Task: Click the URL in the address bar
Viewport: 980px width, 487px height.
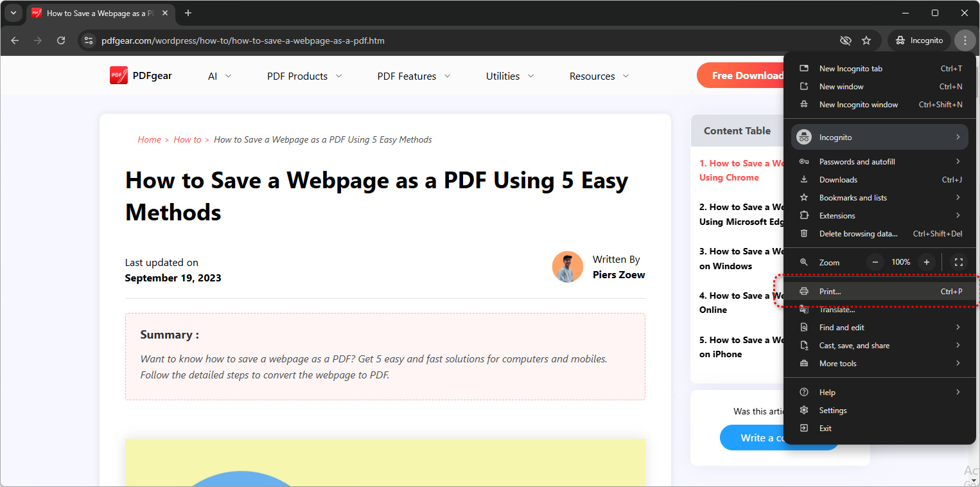Action: pos(243,40)
